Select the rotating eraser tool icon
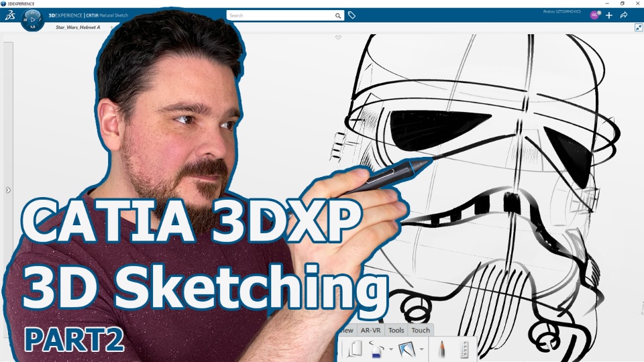 tap(376, 349)
